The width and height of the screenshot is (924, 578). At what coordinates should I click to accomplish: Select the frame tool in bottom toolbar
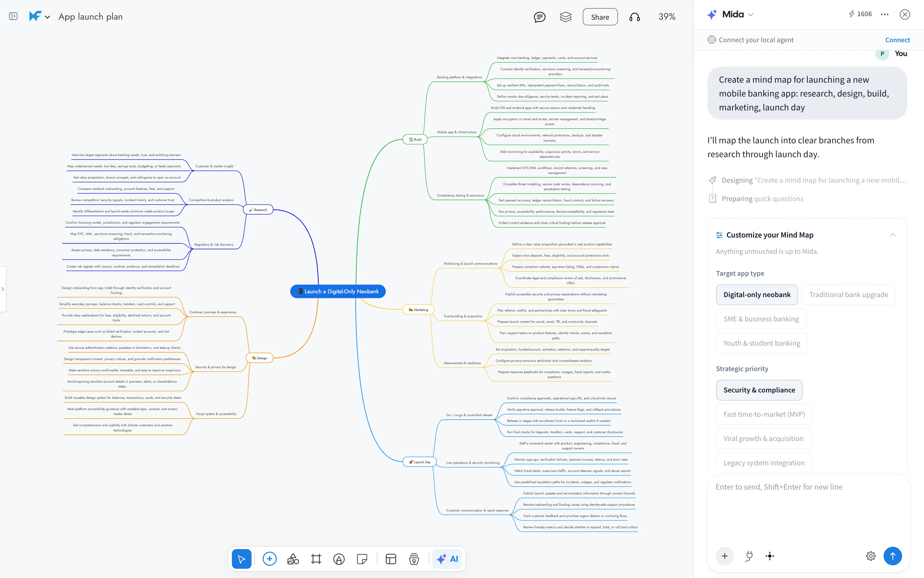[316, 559]
